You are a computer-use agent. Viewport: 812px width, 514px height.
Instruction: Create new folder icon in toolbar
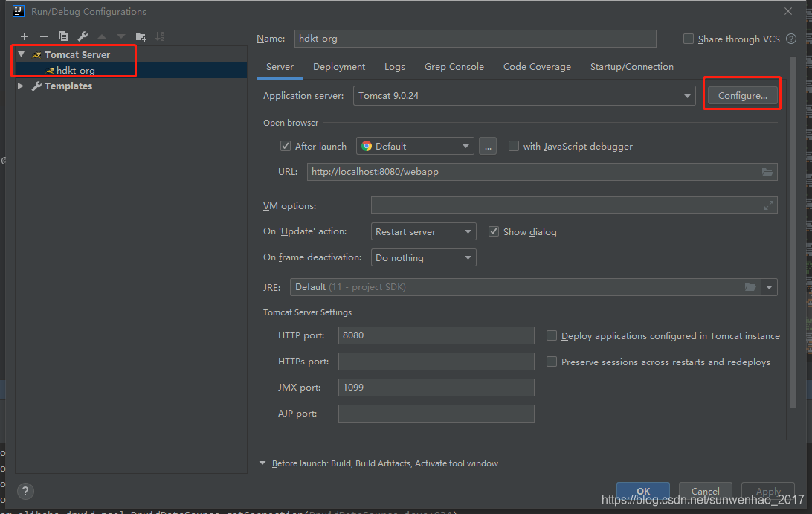(141, 36)
